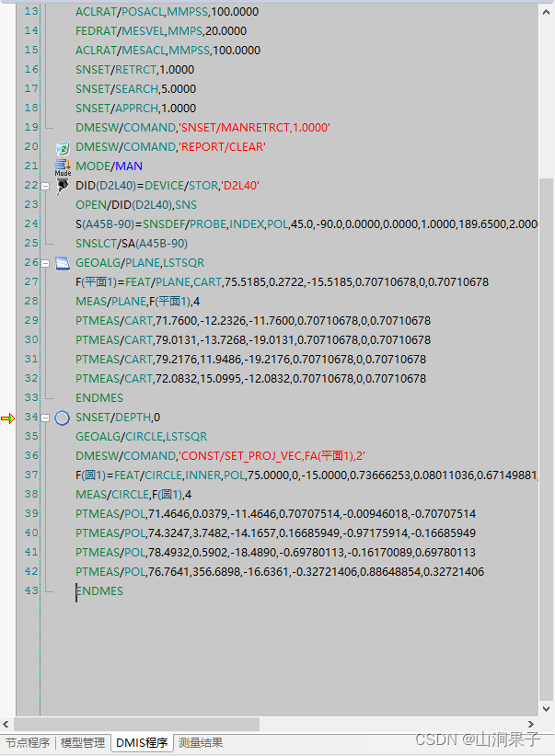Click the 'SNSET/MANRETRCT,1.0000' command line
The height and width of the screenshot is (756, 555).
click(x=202, y=127)
